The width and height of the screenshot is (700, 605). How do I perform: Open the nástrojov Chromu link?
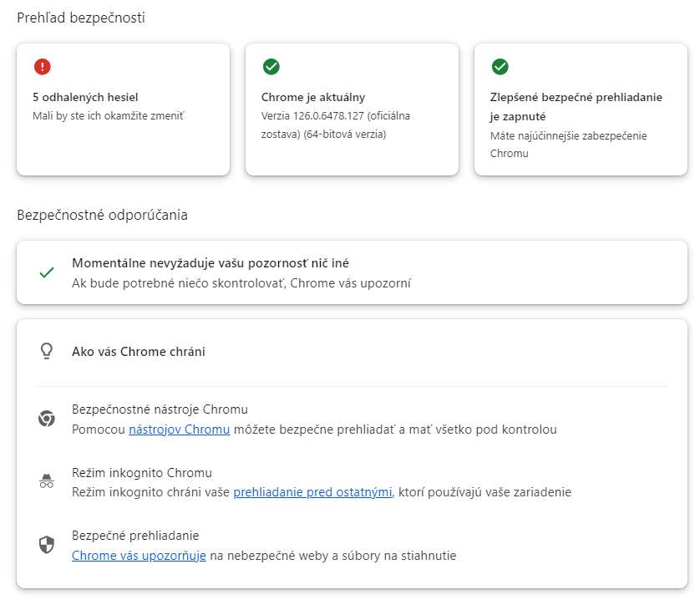click(179, 430)
